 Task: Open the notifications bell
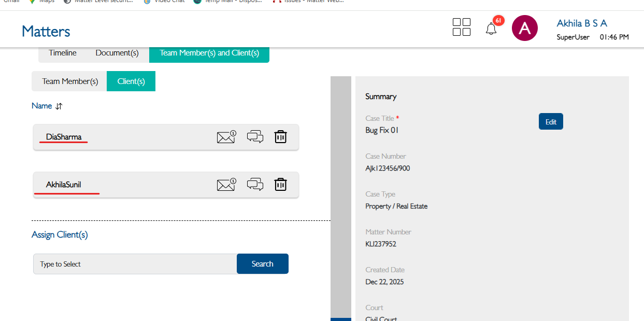(x=491, y=29)
